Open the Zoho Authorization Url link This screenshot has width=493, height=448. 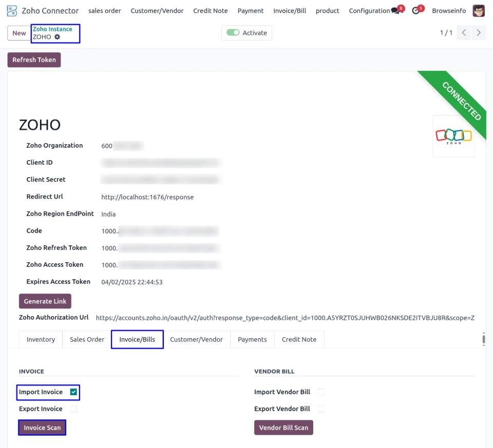point(285,318)
